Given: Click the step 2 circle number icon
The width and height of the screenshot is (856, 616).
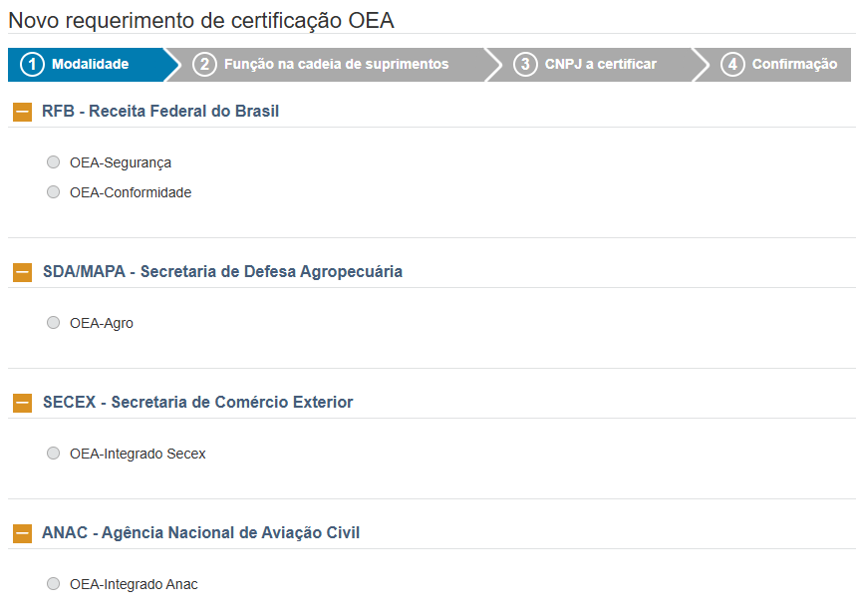Looking at the screenshot, I should point(204,65).
